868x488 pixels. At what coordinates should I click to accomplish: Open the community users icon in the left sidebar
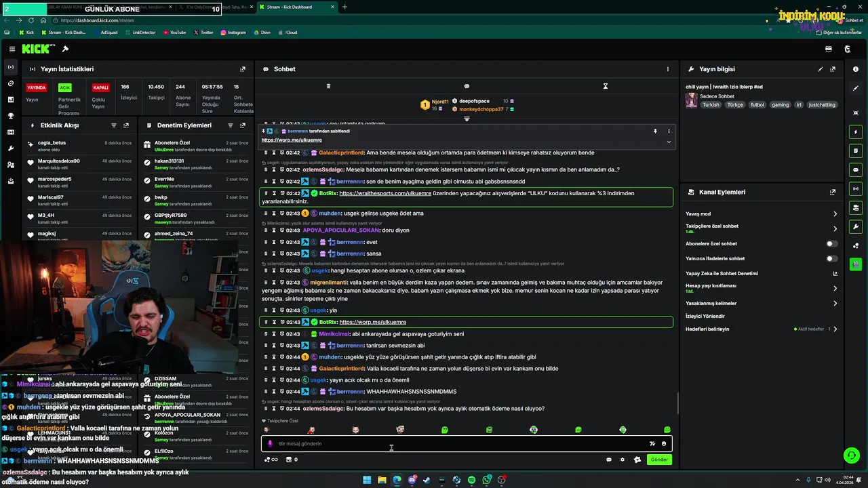point(10,165)
